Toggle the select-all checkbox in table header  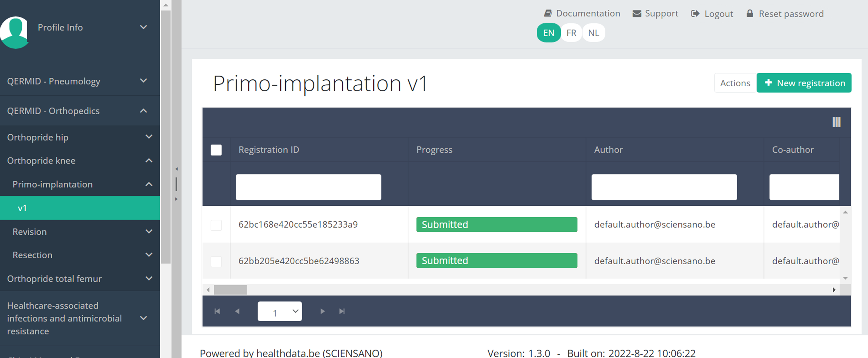pyautogui.click(x=216, y=150)
